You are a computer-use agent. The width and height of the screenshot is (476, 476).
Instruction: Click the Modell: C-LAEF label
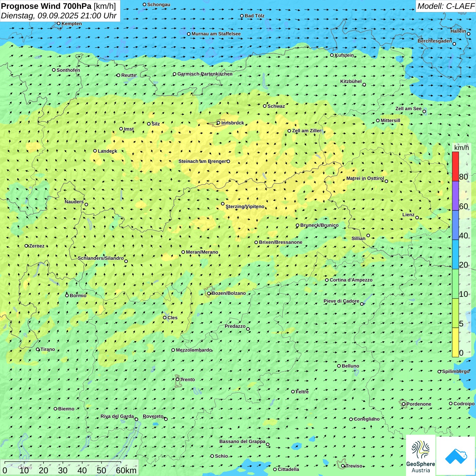(446, 6)
